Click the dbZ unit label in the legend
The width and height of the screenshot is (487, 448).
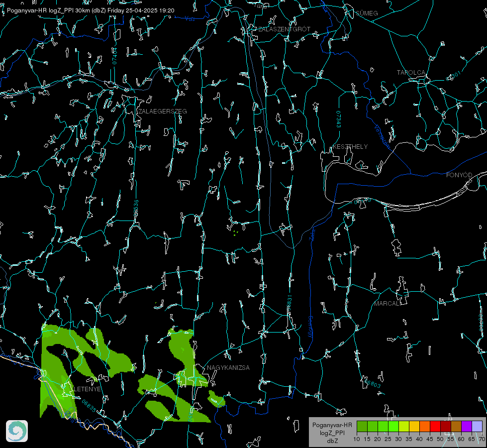[x=332, y=441]
